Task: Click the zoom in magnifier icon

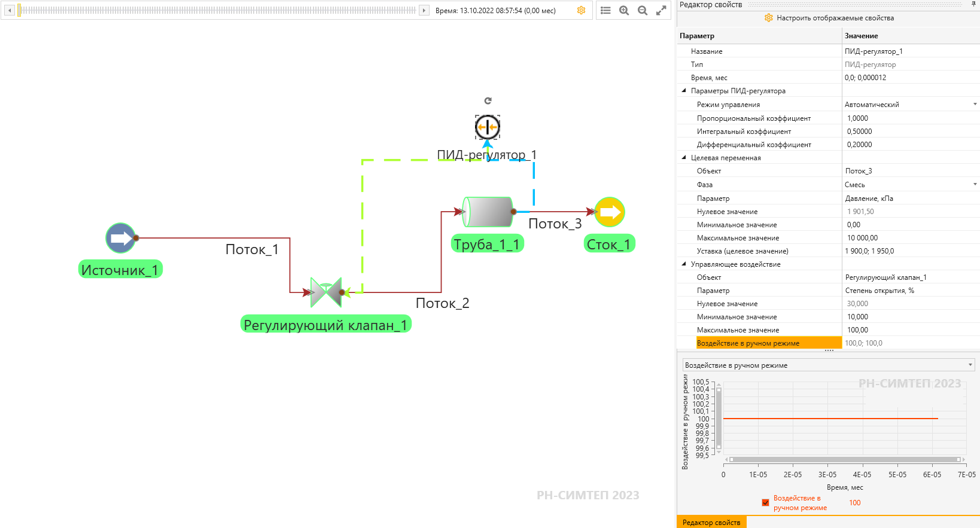Action: pos(624,10)
